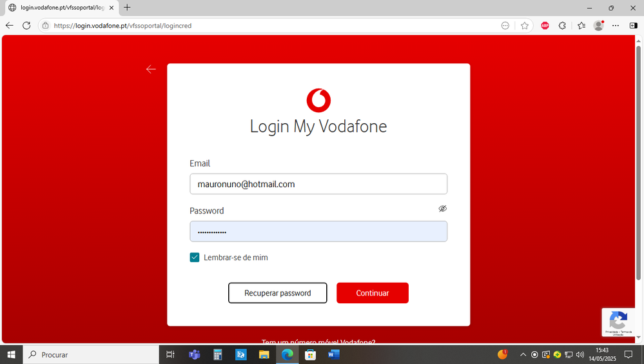
Task: Click the Password input field
Action: (318, 232)
